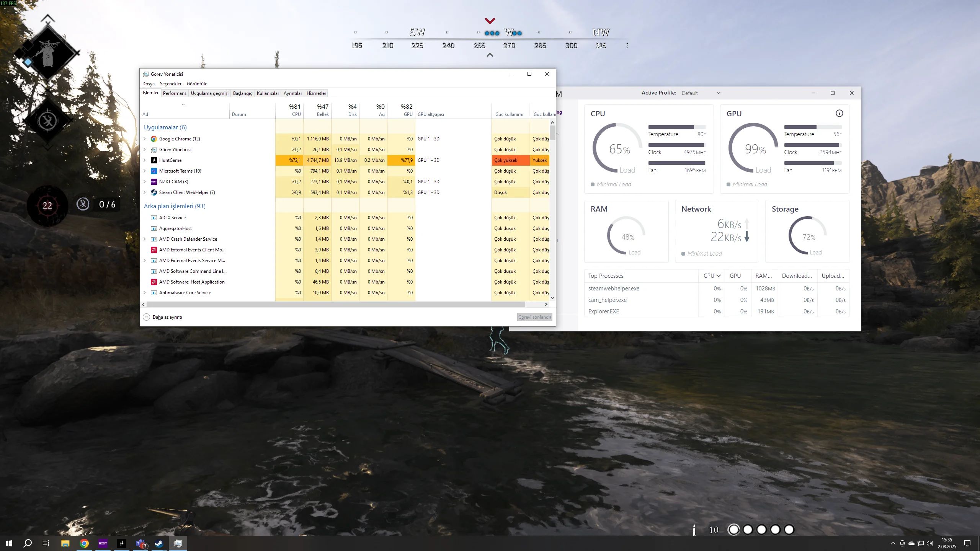
Task: Sort Top Processes by CPU column dropdown
Action: (712, 276)
